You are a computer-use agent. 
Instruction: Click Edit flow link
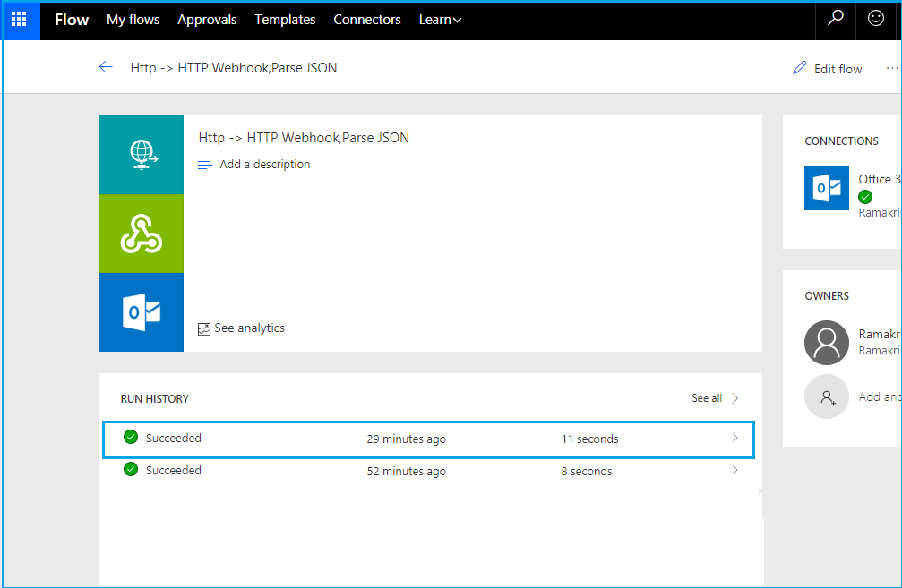point(838,69)
